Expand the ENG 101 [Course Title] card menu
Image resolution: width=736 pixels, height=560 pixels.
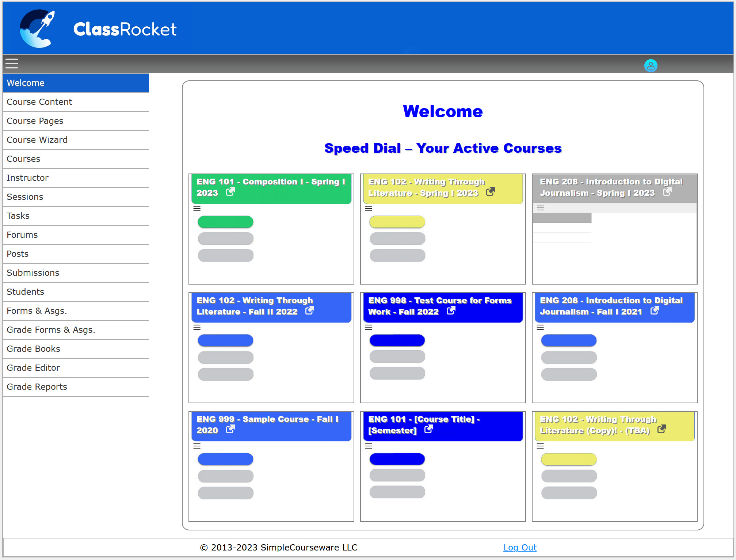tap(369, 446)
